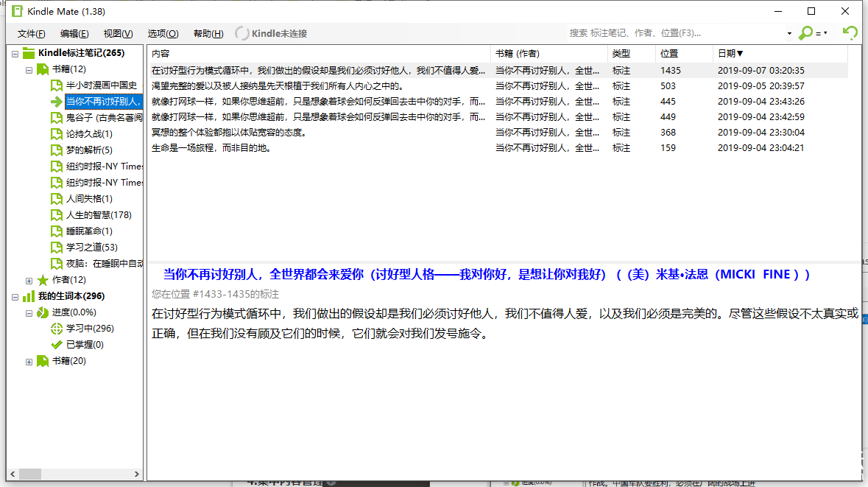Select 人生的智慧(178) in the tree

coord(99,215)
